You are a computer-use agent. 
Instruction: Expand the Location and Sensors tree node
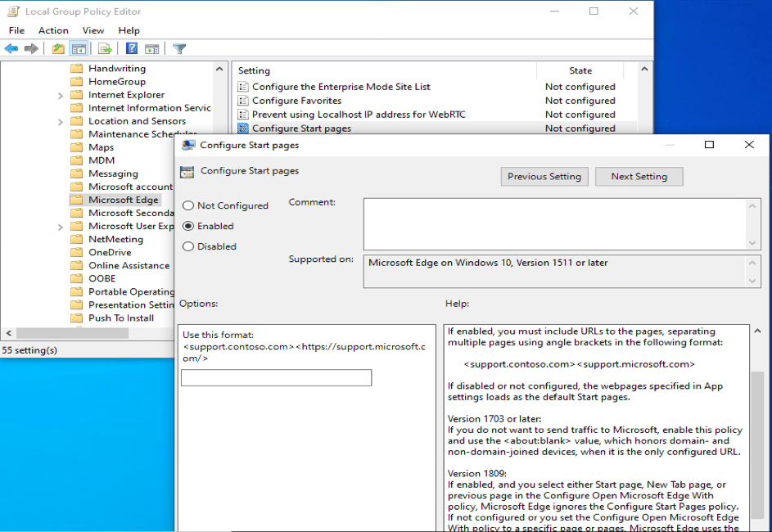60,122
